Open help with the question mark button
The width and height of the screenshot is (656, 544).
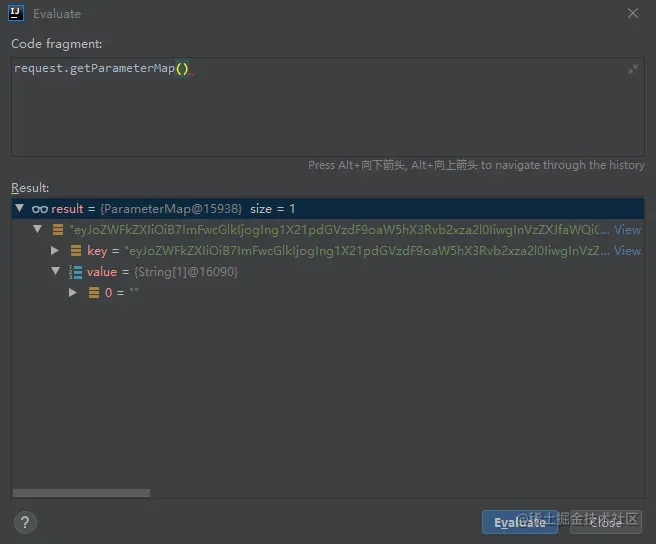tap(25, 522)
